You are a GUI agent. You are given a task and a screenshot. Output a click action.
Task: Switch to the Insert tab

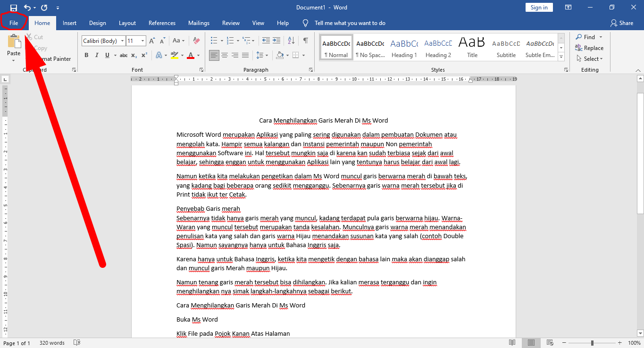[x=69, y=23]
